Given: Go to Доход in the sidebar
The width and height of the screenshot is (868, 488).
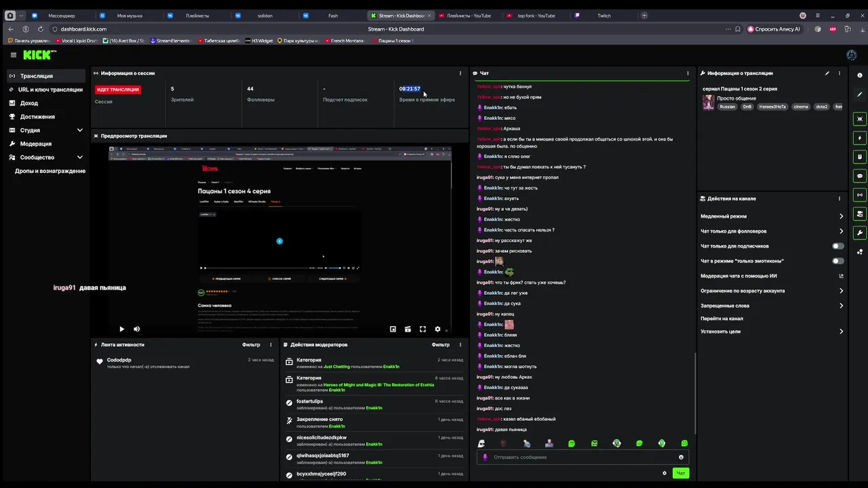Looking at the screenshot, I should click(46, 103).
